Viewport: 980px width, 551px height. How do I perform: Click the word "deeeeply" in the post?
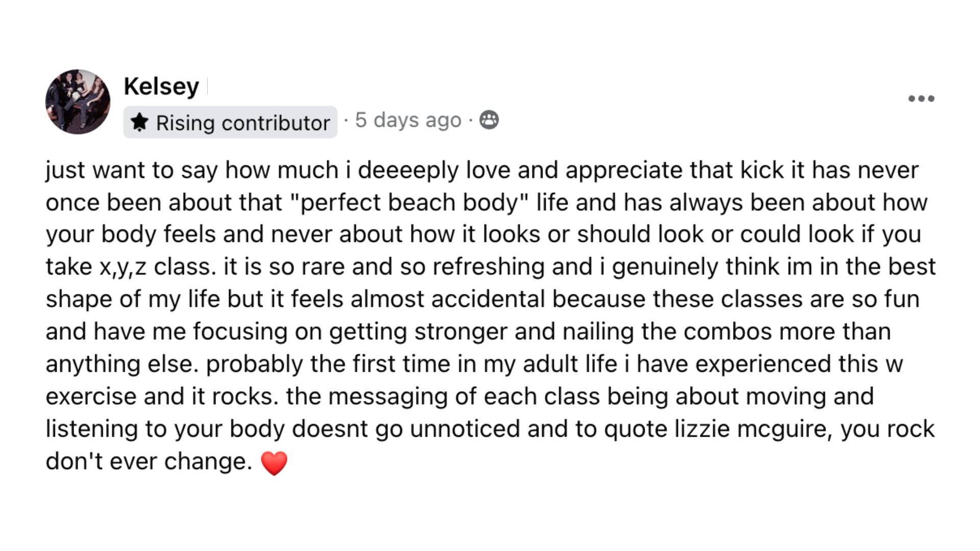(x=408, y=170)
